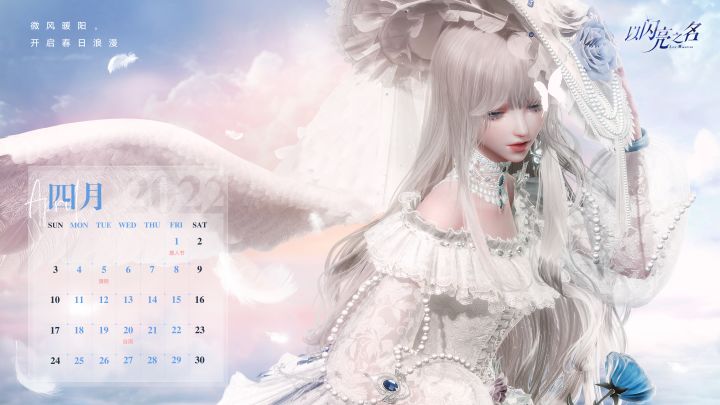
Task: Select date 25 in the calendar
Action: pos(79,360)
